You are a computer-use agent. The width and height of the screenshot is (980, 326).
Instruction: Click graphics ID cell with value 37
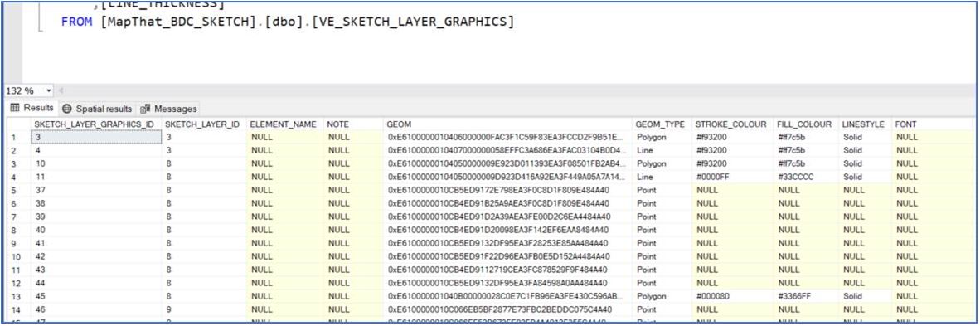(x=95, y=190)
